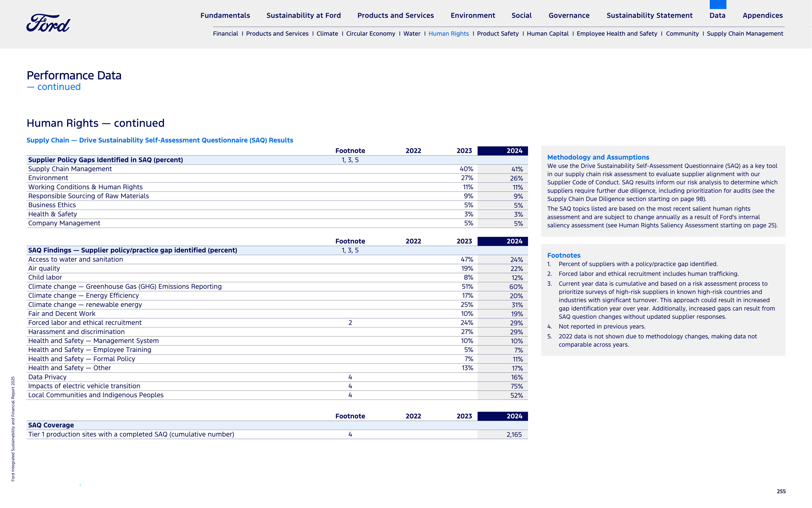Click 41% in Supply Chain Management row
This screenshot has height=508, width=812.
pos(517,169)
